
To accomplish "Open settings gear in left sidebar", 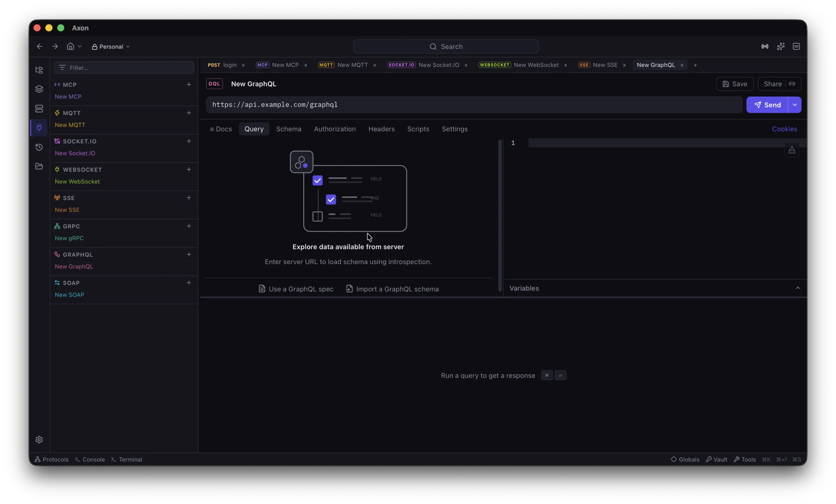I will tap(39, 440).
